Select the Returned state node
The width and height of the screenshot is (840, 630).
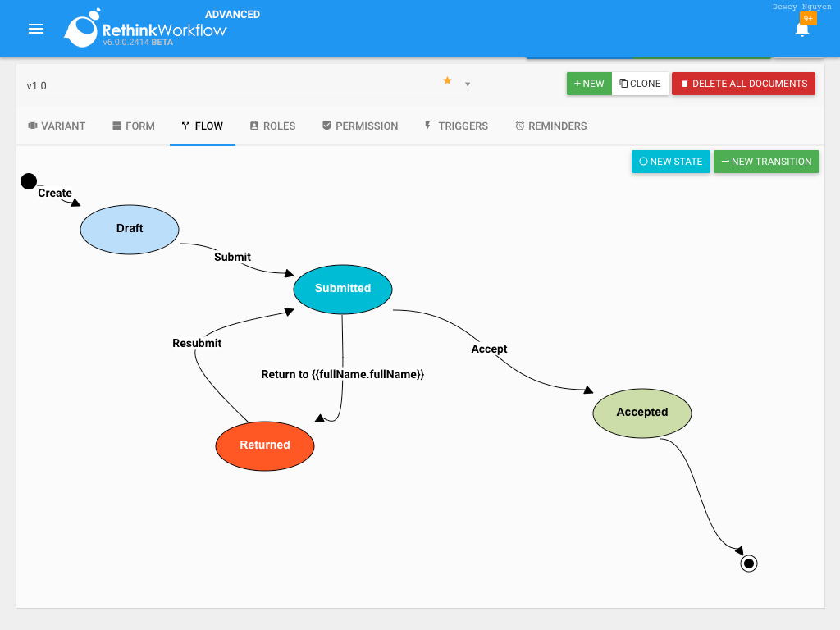[x=264, y=445]
